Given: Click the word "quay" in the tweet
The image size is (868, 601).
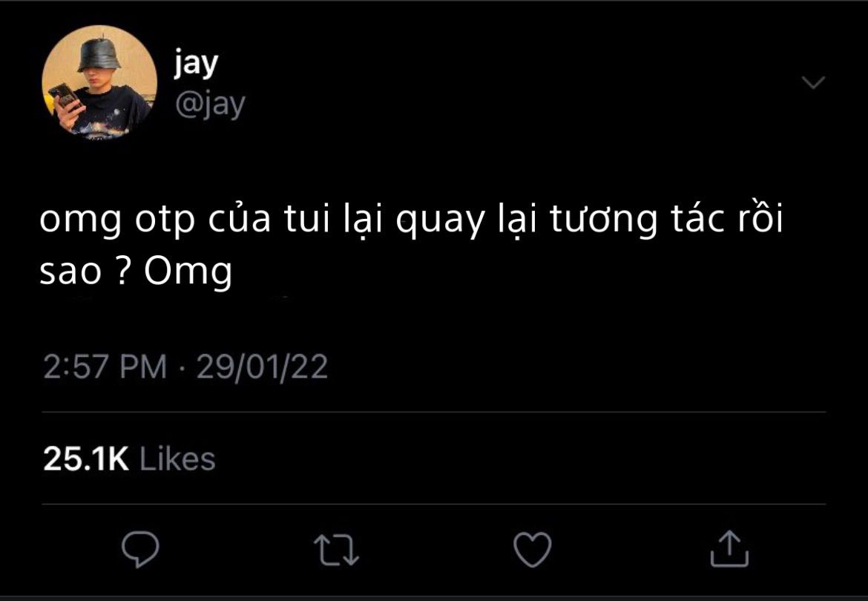Looking at the screenshot, I should pyautogui.click(x=440, y=220).
